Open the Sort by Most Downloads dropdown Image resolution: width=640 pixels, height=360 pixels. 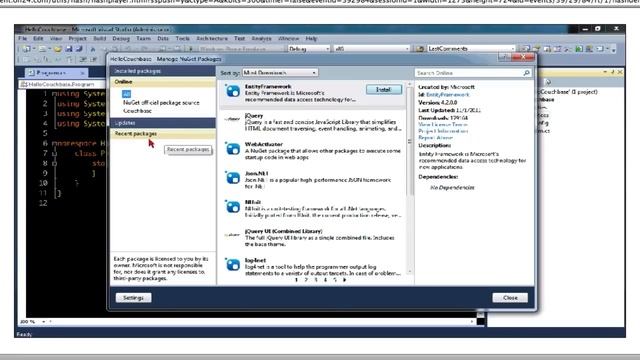coord(280,73)
